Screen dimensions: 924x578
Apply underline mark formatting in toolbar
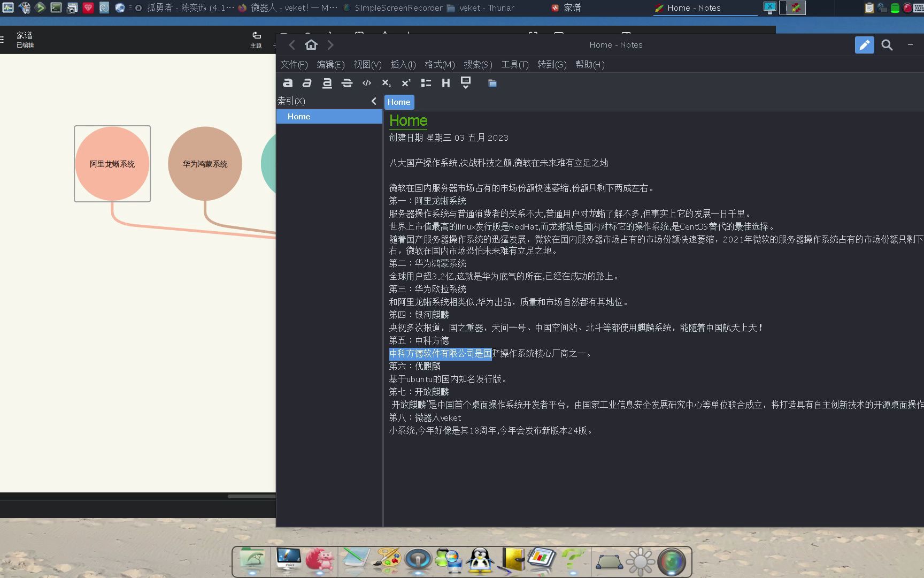pyautogui.click(x=327, y=83)
